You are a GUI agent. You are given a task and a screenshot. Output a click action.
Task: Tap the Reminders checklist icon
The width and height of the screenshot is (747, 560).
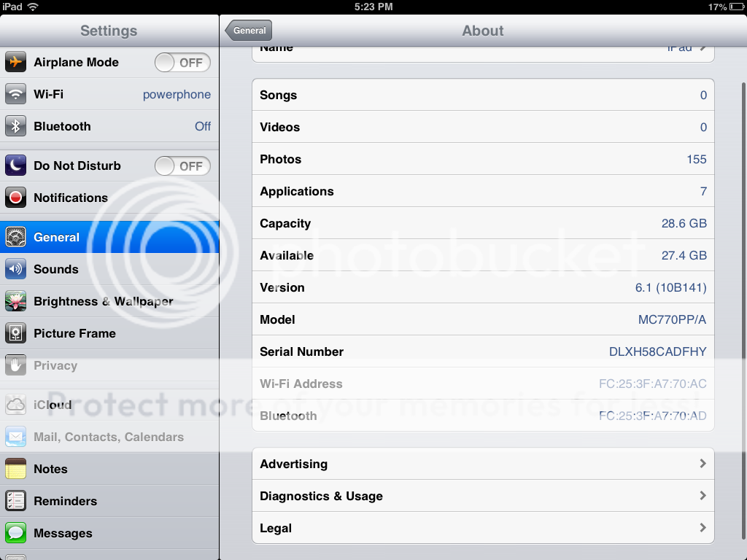pyautogui.click(x=15, y=501)
